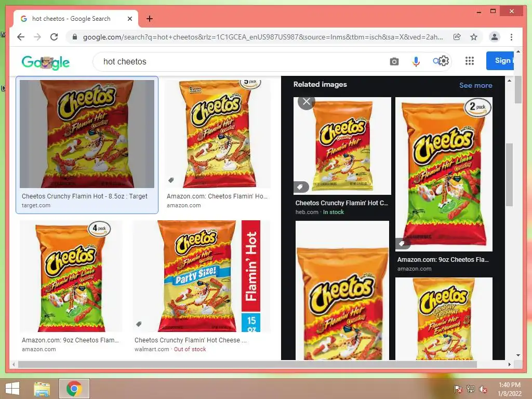The width and height of the screenshot is (532, 399).
Task: Click the horizontal scrollbar right arrow
Action: pos(509,364)
